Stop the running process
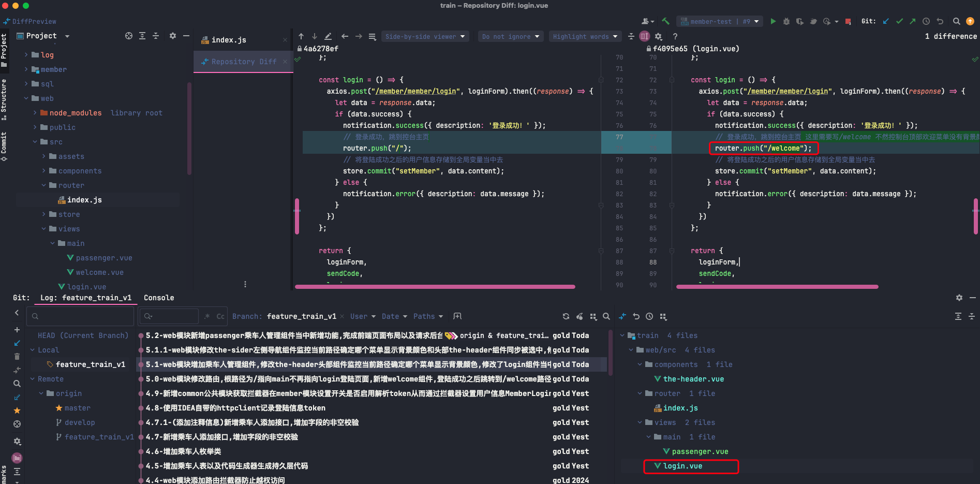This screenshot has width=980, height=484. [x=848, y=21]
